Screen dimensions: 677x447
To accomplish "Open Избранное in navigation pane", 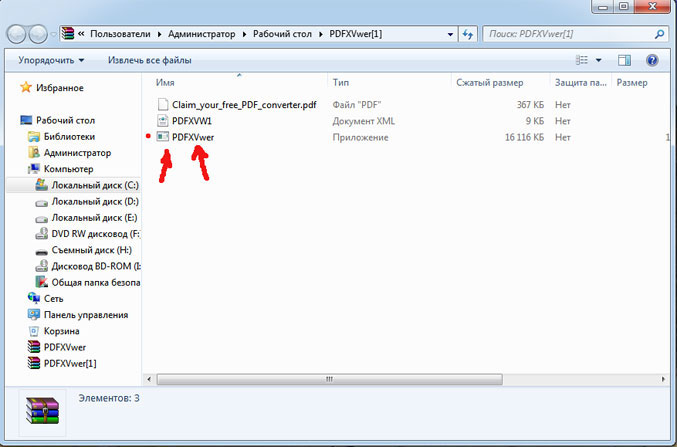I will pos(60,88).
